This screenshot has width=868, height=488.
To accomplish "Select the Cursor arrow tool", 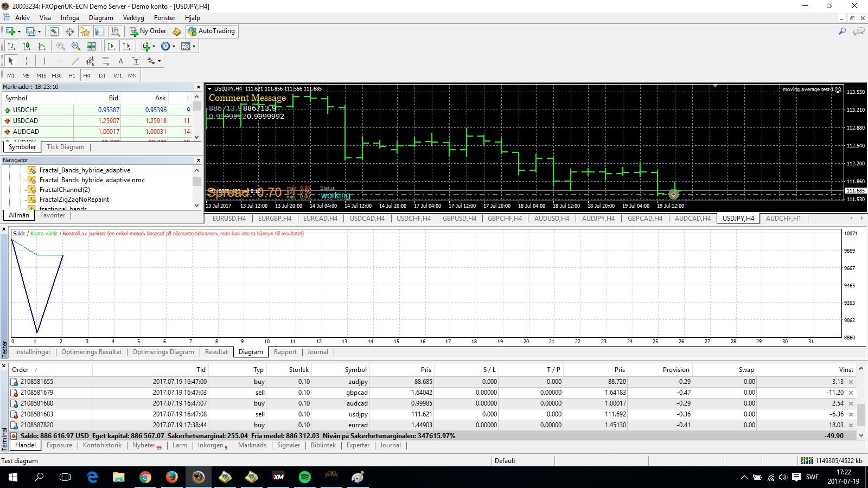I will [x=11, y=61].
